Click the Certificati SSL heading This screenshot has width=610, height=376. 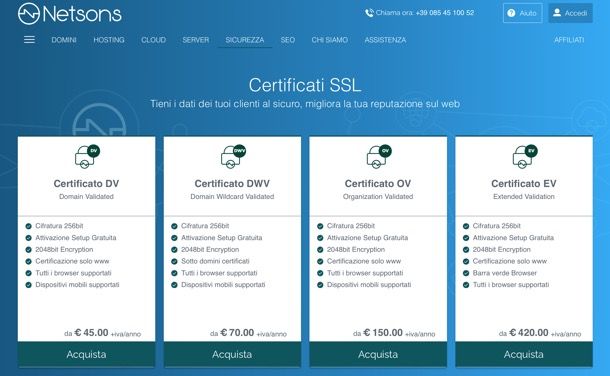(x=305, y=85)
